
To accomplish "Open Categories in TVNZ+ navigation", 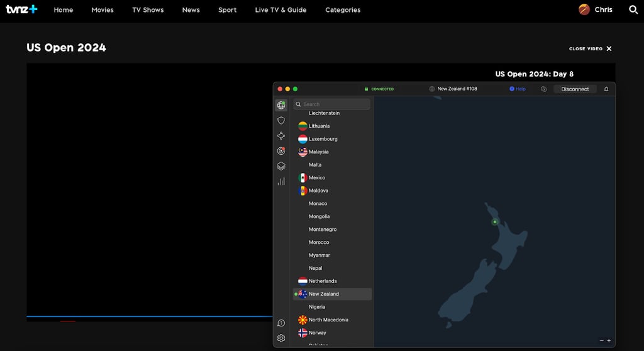I will point(343,10).
